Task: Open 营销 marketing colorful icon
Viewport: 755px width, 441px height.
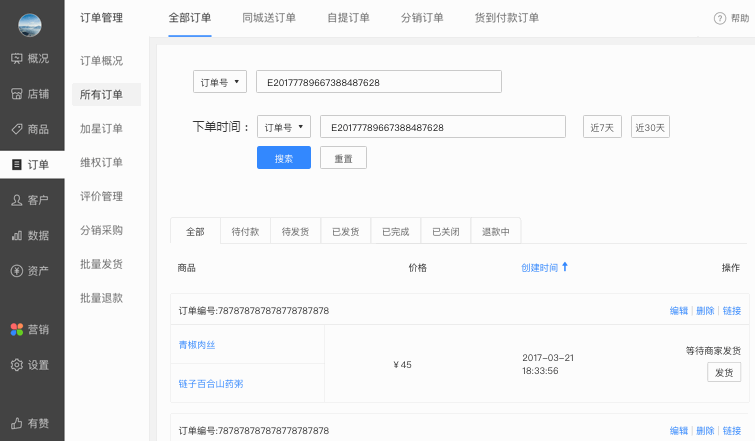Action: (x=16, y=329)
